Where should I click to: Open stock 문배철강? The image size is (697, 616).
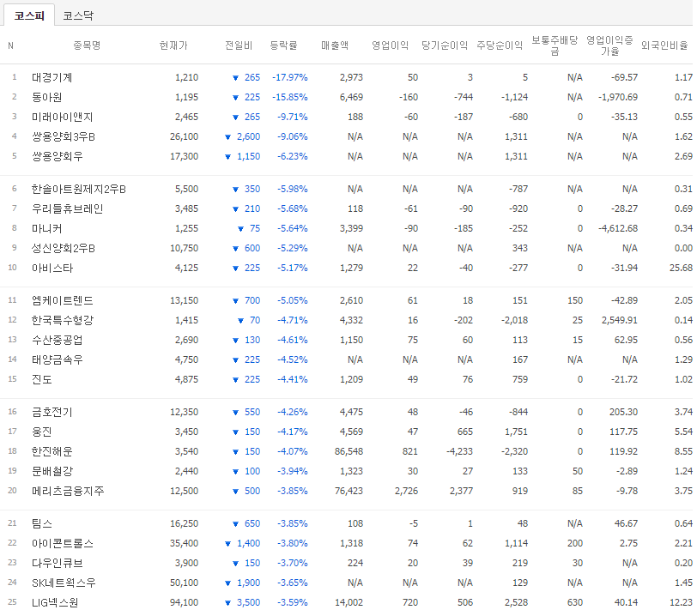point(52,471)
